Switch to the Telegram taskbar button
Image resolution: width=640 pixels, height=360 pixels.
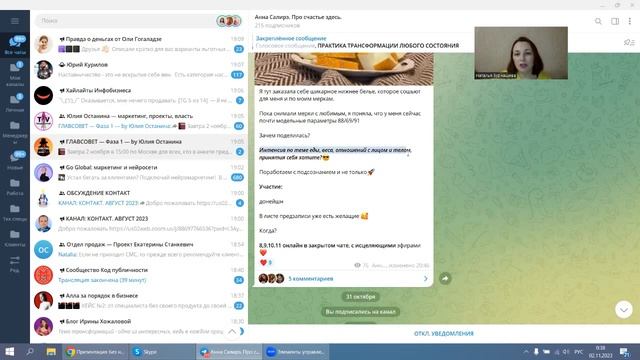coord(229,351)
